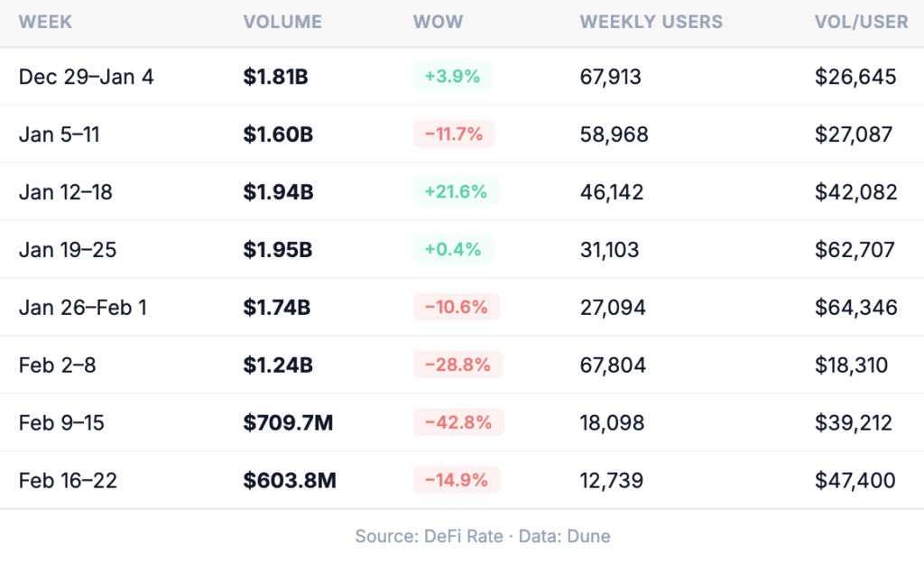
Task: Click the −42.8% WoW badge
Action: (x=458, y=423)
